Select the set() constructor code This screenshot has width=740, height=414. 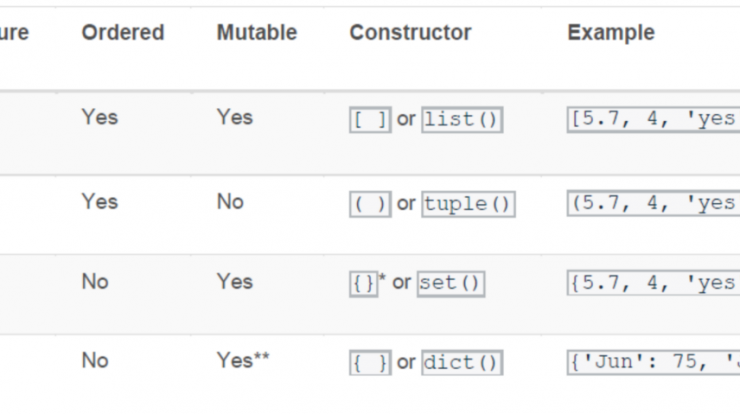click(451, 284)
